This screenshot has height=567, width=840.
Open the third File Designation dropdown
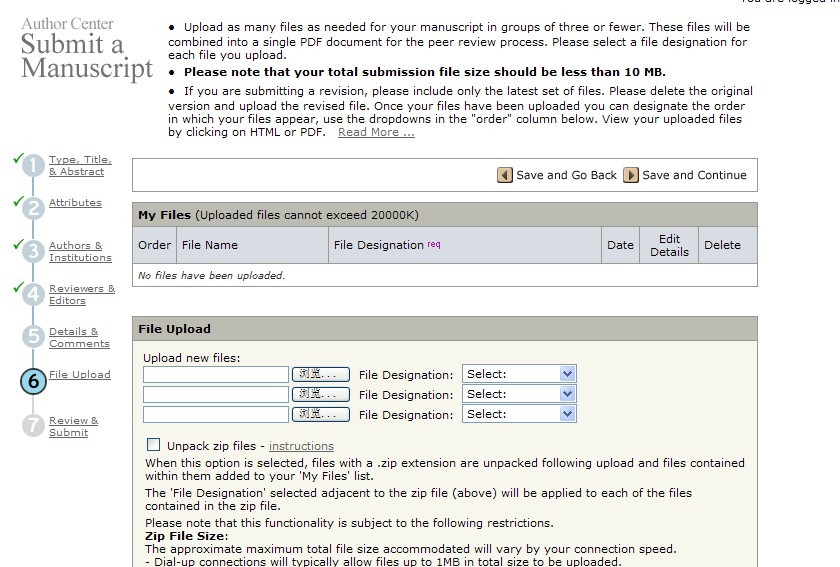[519, 414]
